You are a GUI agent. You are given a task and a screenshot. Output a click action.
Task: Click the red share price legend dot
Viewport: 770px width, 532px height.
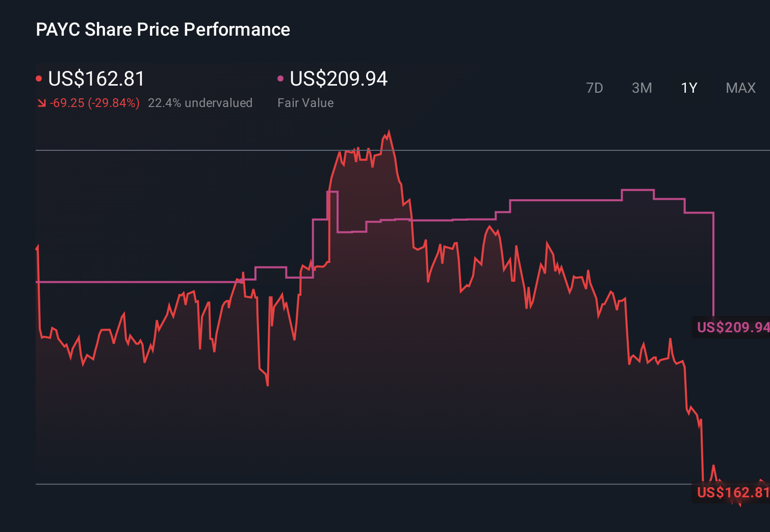39,77
